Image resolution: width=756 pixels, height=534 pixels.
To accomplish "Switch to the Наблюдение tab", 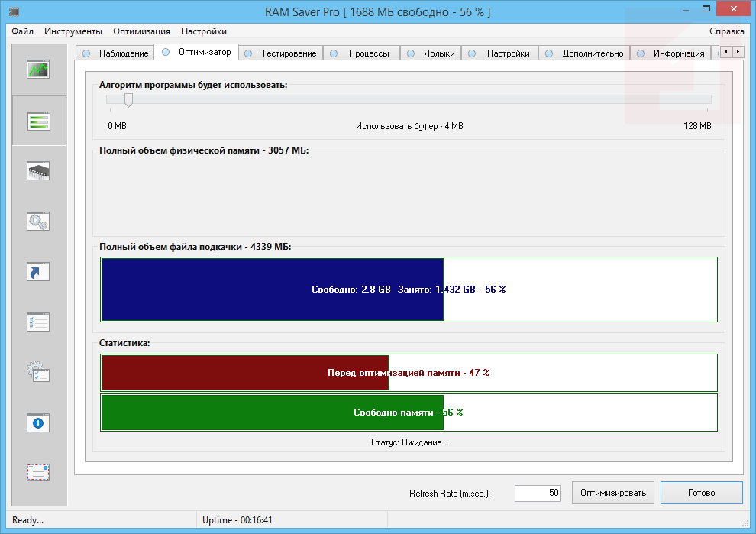I will [115, 53].
